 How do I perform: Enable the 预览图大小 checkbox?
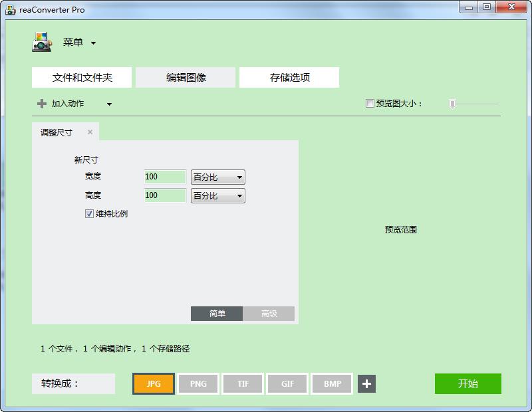pos(370,104)
